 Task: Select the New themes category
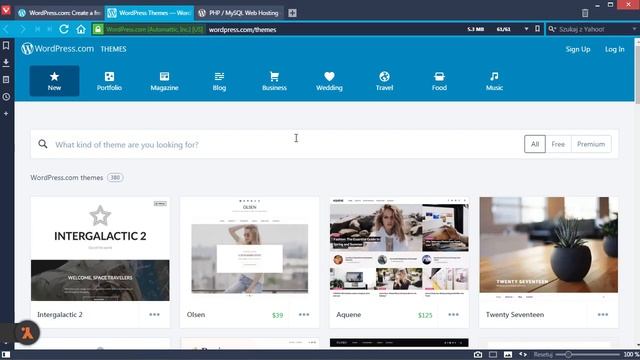point(54,81)
